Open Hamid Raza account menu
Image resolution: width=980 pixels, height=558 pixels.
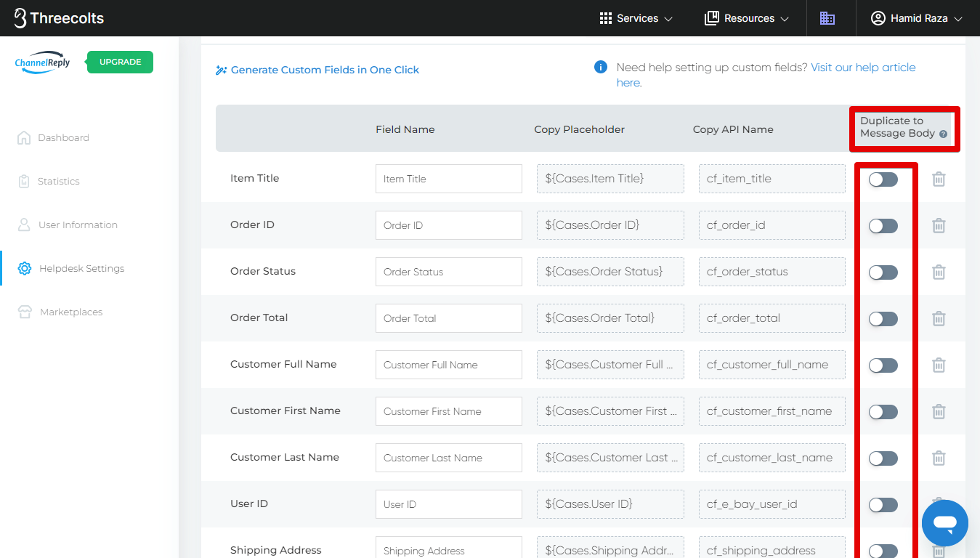pyautogui.click(x=917, y=18)
